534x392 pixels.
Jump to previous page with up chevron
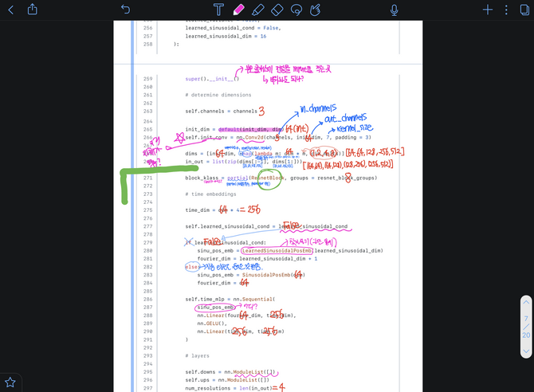(526, 302)
